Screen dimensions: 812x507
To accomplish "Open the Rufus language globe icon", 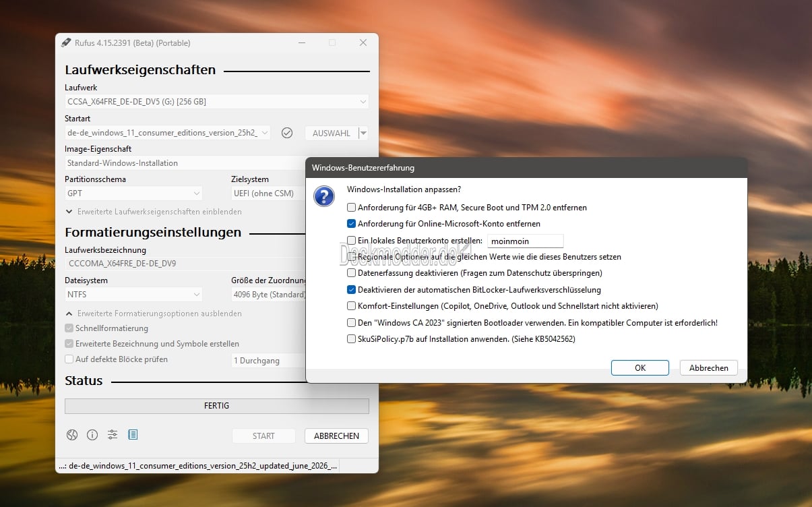I will (x=72, y=435).
